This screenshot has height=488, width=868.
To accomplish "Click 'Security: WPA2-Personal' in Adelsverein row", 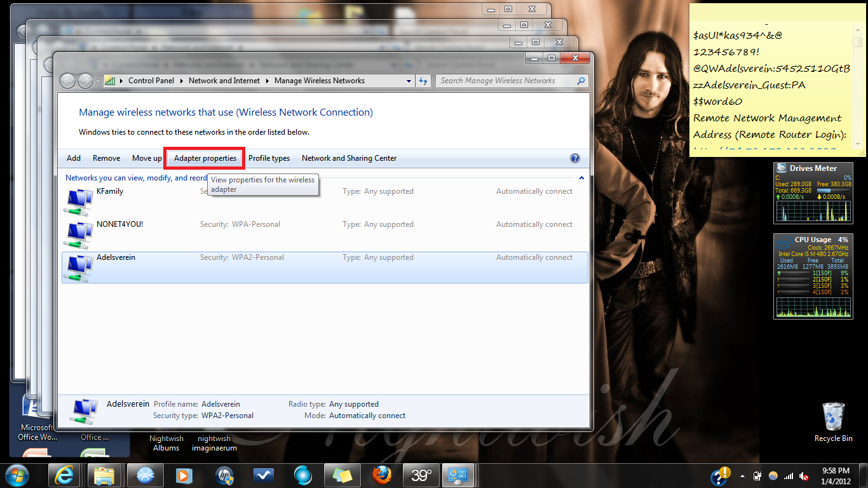I will 242,257.
